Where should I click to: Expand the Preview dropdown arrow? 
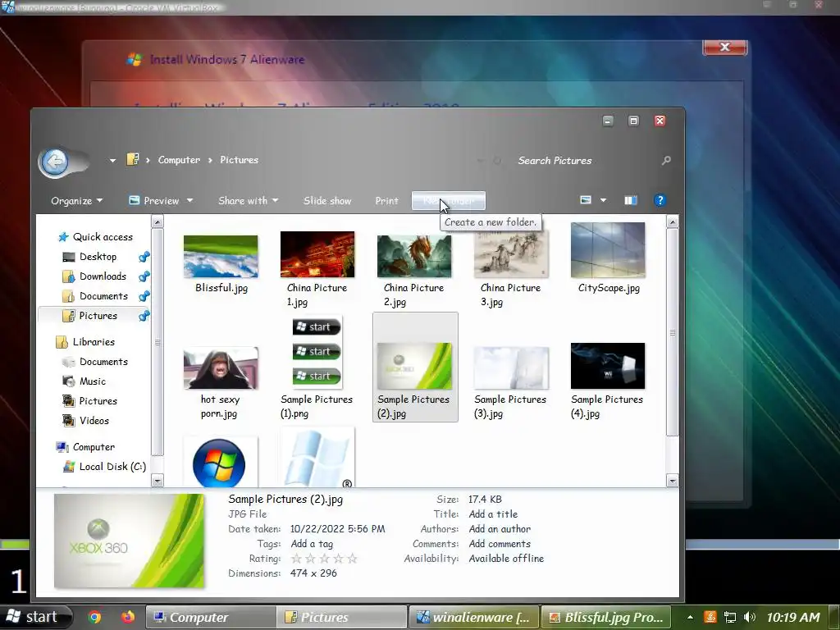pyautogui.click(x=189, y=201)
